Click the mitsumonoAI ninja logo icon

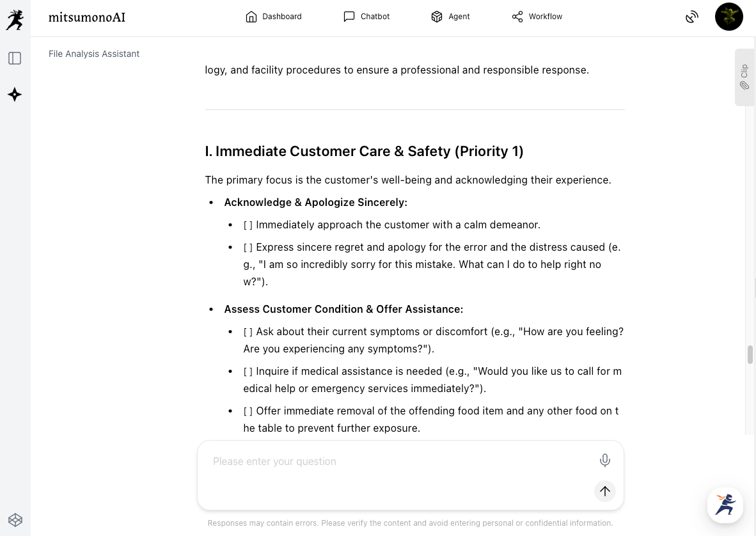pyautogui.click(x=15, y=19)
